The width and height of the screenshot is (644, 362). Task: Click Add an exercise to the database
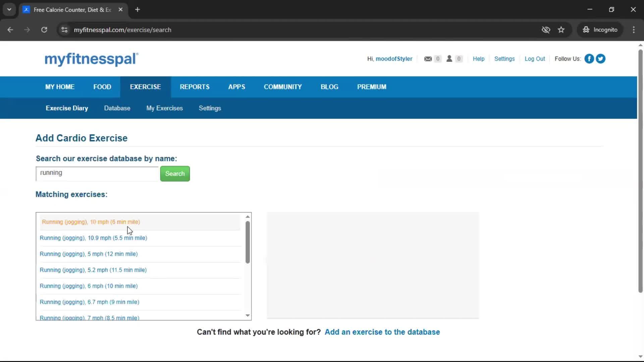(382, 332)
